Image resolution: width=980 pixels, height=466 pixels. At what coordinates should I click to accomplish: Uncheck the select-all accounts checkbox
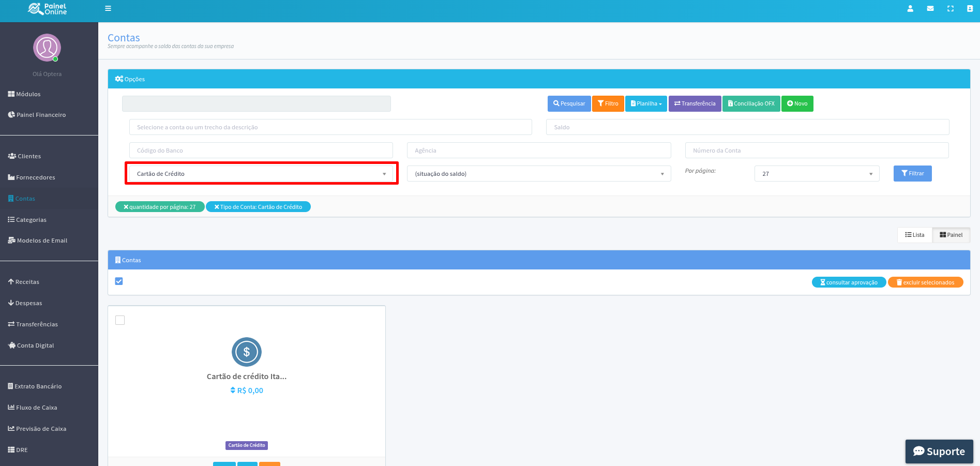tap(119, 281)
